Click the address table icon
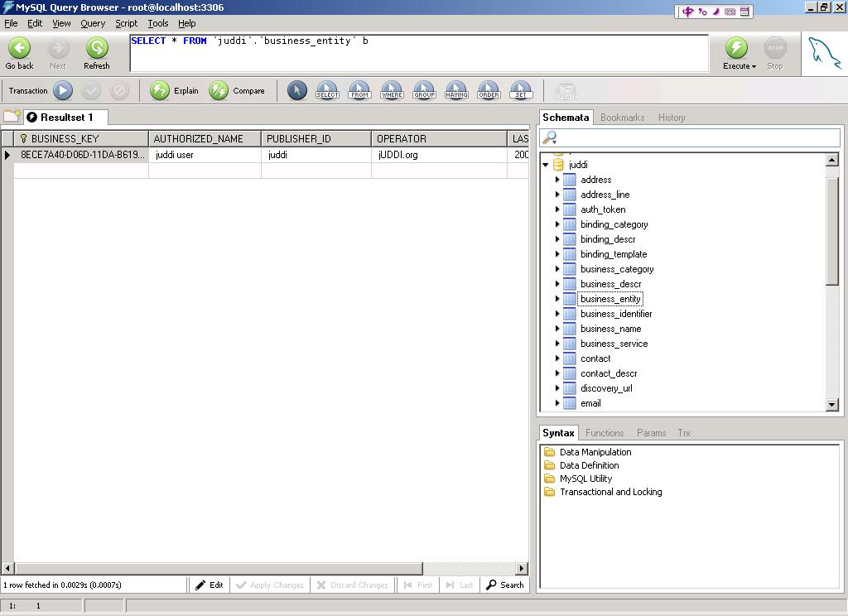848x616 pixels. (569, 180)
